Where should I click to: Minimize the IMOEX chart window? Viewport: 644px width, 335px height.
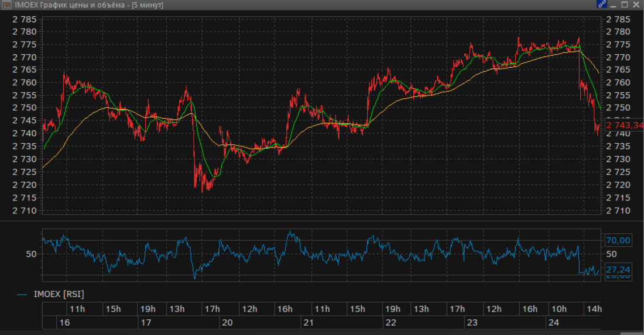(614, 5)
